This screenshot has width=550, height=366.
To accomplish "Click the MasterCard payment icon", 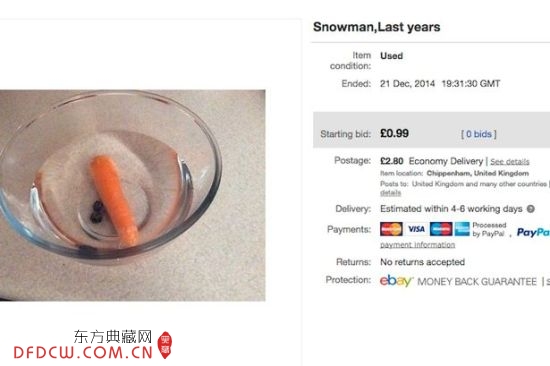I will tap(391, 229).
